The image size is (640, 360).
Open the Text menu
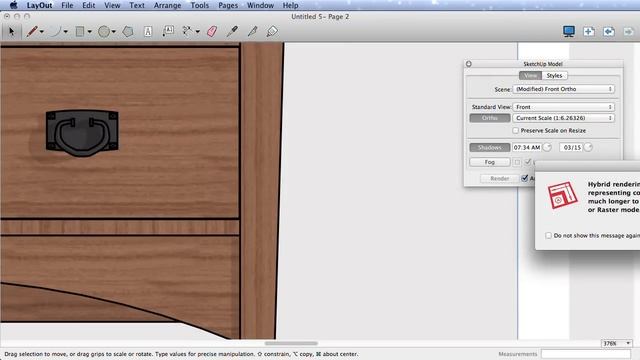137,5
